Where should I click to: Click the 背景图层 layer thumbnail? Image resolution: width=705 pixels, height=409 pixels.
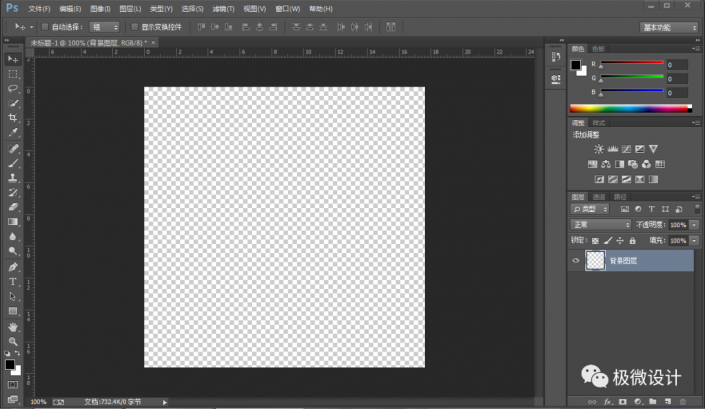596,261
